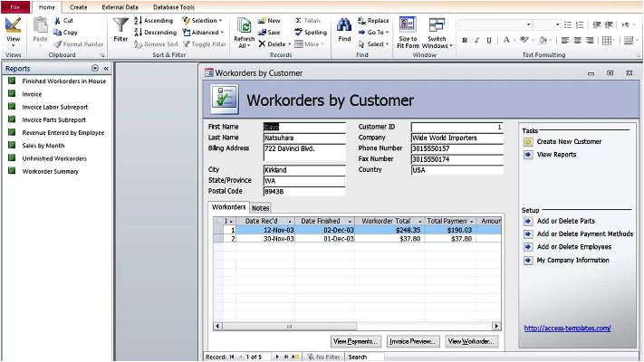
Task: Collapse the Reports navigation pane
Action: point(106,68)
